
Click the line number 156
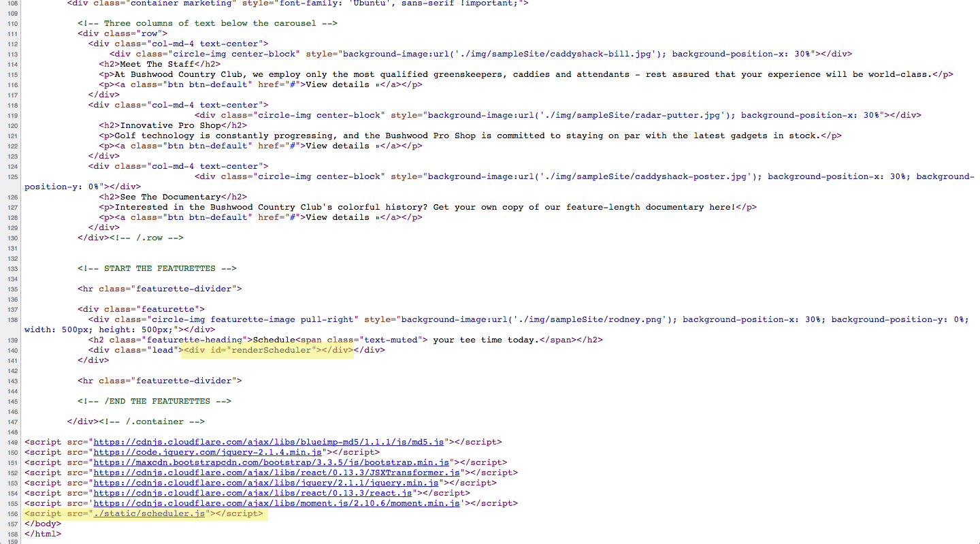(x=13, y=513)
